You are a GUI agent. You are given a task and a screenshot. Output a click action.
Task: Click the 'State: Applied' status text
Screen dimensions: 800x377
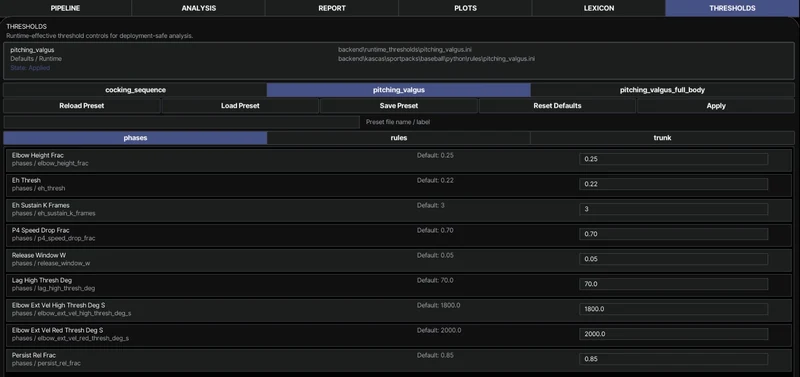click(x=30, y=68)
